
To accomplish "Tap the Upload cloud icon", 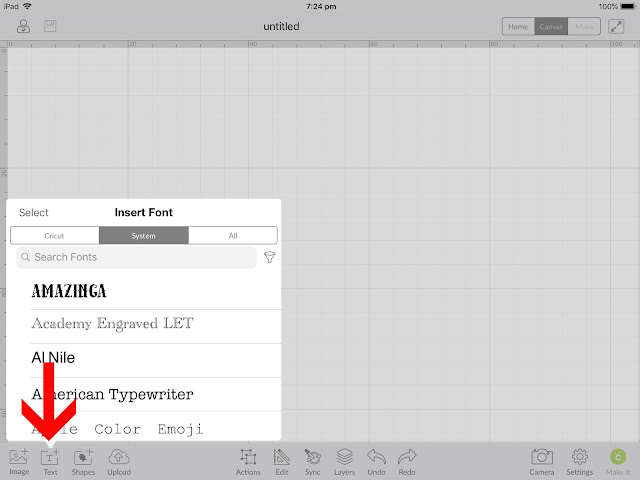I will (x=119, y=462).
